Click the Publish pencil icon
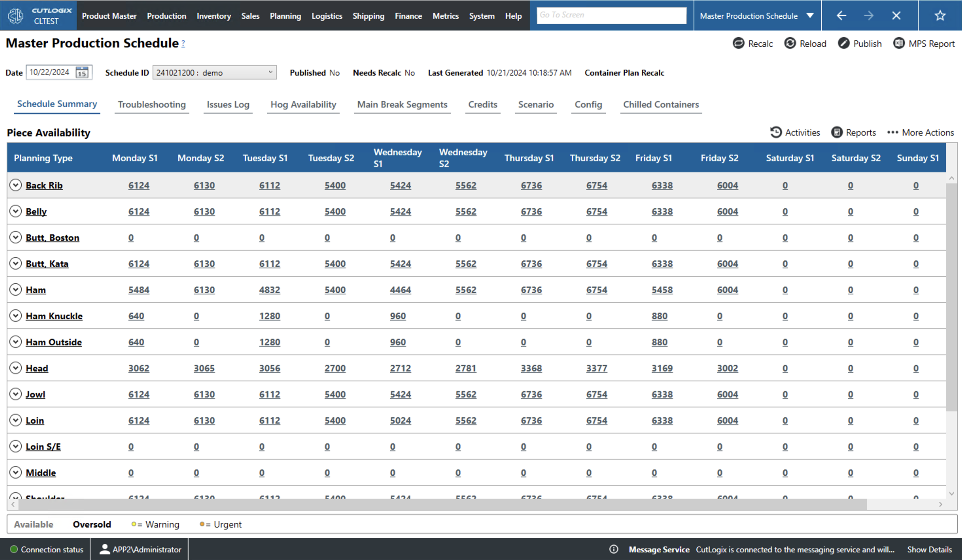 point(843,43)
